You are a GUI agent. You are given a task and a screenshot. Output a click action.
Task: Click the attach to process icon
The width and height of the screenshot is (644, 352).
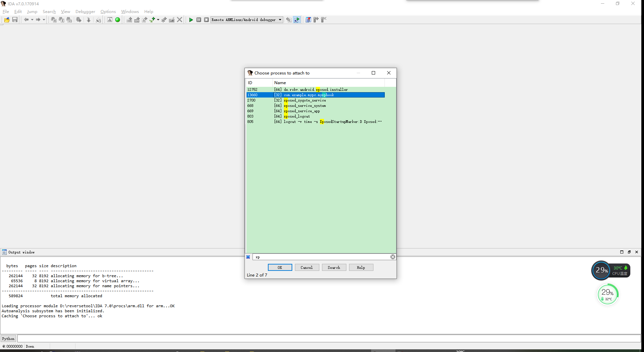[x=289, y=20]
